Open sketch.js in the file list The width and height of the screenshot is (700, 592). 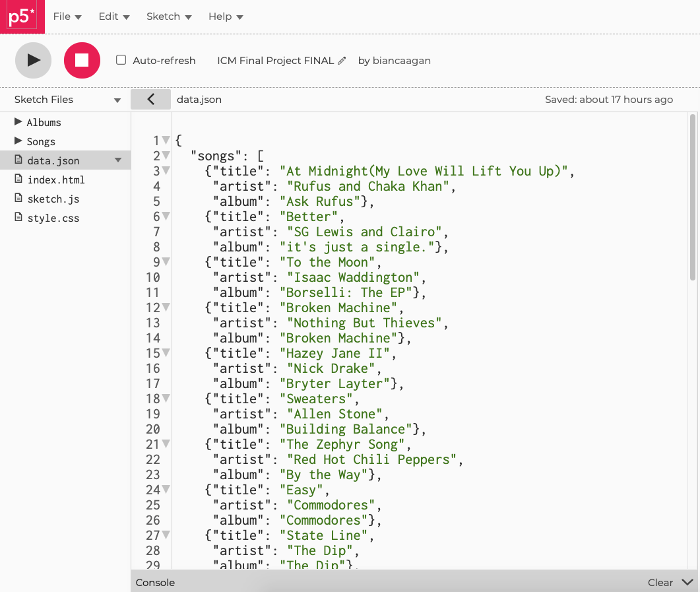(53, 199)
